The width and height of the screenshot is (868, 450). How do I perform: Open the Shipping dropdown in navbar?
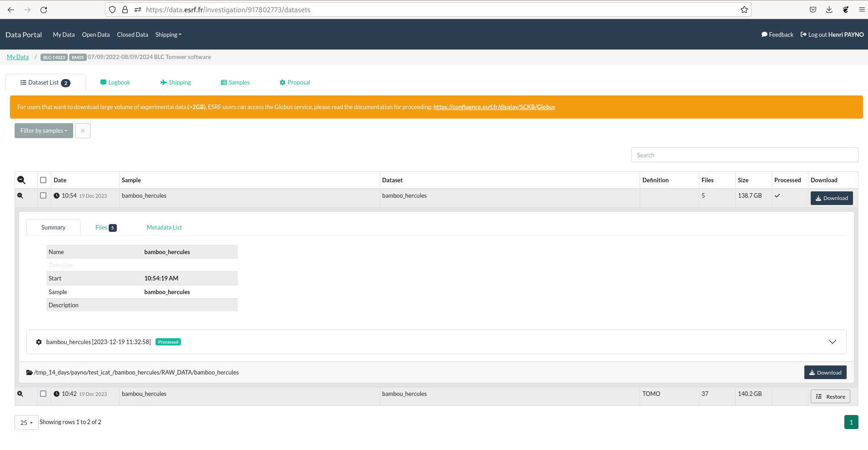168,35
